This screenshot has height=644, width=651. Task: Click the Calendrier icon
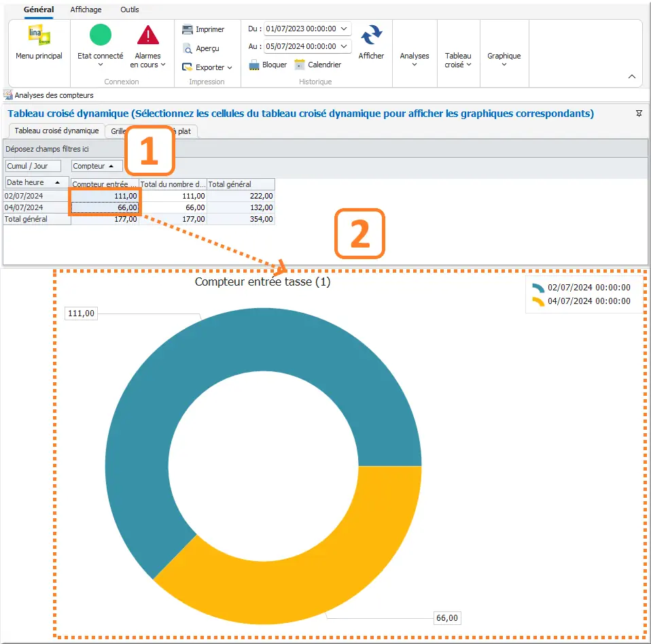tap(300, 65)
